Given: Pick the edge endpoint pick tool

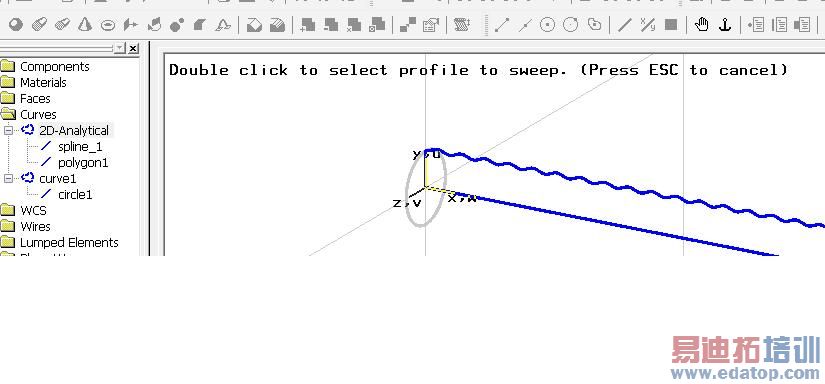Looking at the screenshot, I should 502,25.
